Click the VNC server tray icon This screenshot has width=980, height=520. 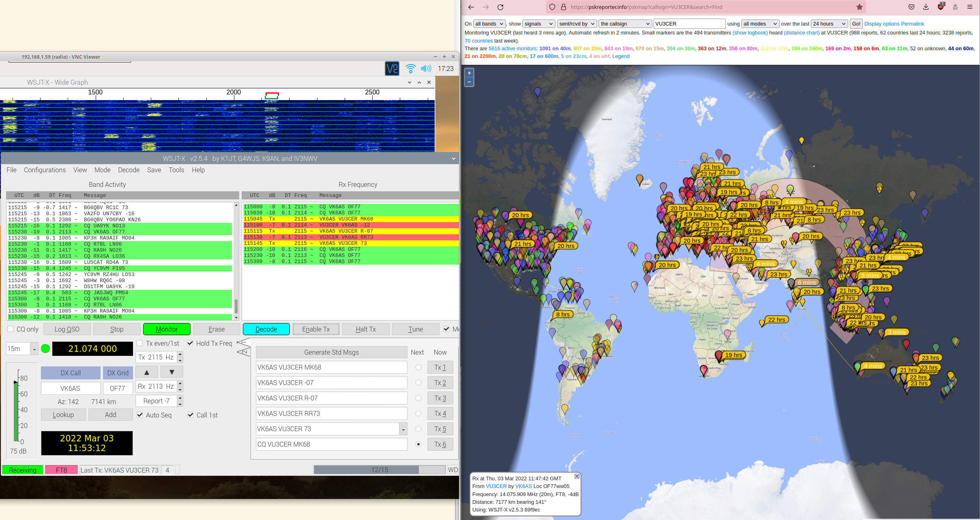click(x=392, y=68)
